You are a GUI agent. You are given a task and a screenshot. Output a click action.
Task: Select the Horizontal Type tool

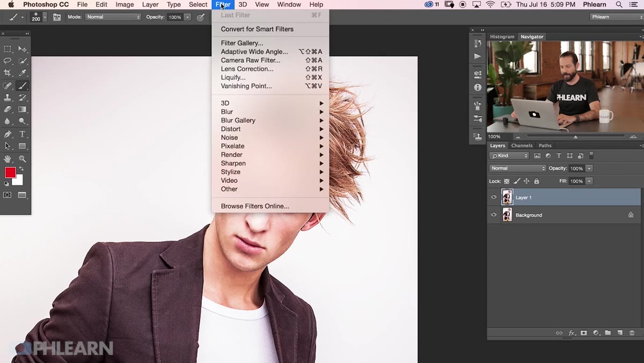pos(23,134)
